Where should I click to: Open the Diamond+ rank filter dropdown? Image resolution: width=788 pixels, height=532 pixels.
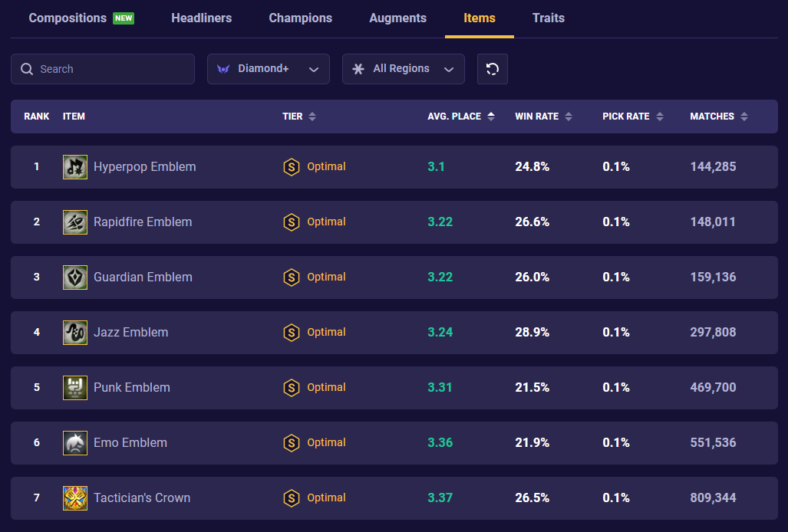(268, 68)
